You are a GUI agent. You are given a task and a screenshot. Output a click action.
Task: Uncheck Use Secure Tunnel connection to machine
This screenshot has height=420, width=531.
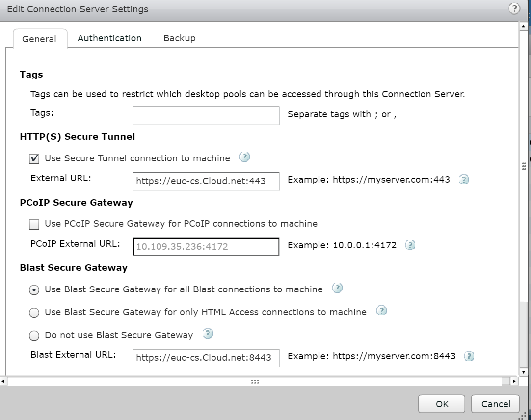click(x=34, y=158)
